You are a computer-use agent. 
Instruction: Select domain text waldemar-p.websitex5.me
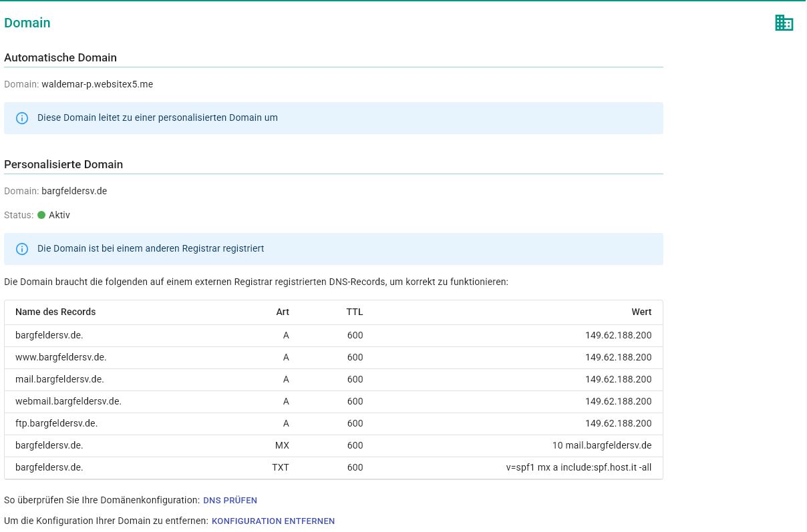(x=98, y=84)
